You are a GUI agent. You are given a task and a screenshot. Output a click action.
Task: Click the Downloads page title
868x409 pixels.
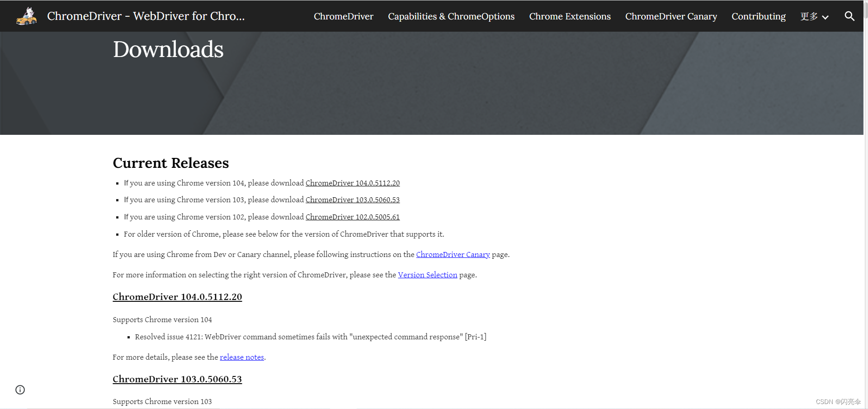pyautogui.click(x=168, y=49)
